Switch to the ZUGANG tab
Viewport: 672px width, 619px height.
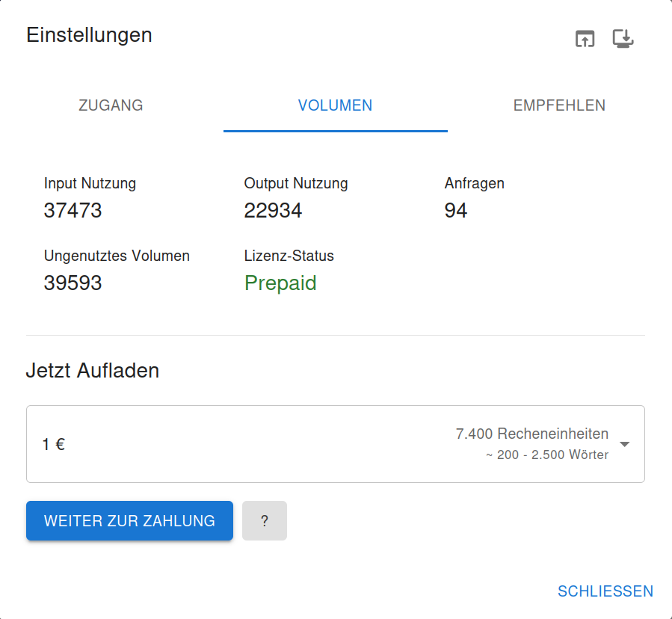click(111, 105)
